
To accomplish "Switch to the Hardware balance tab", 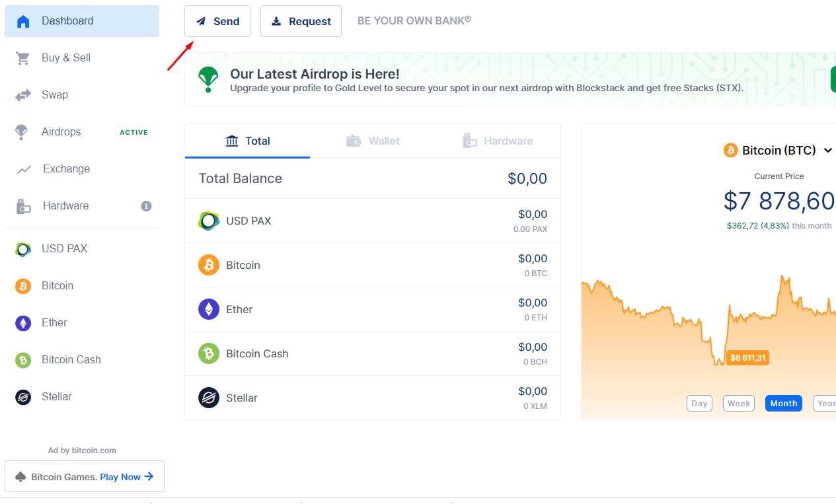I will click(x=498, y=141).
